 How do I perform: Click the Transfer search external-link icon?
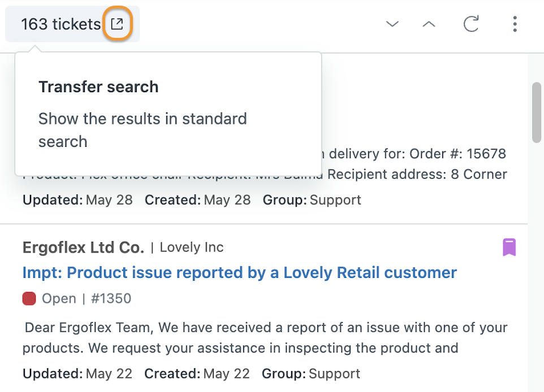click(117, 24)
